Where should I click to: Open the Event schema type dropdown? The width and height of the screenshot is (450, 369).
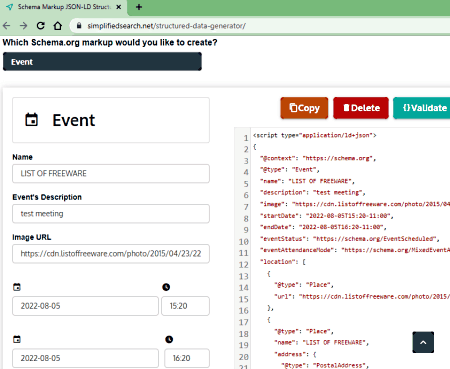[102, 62]
